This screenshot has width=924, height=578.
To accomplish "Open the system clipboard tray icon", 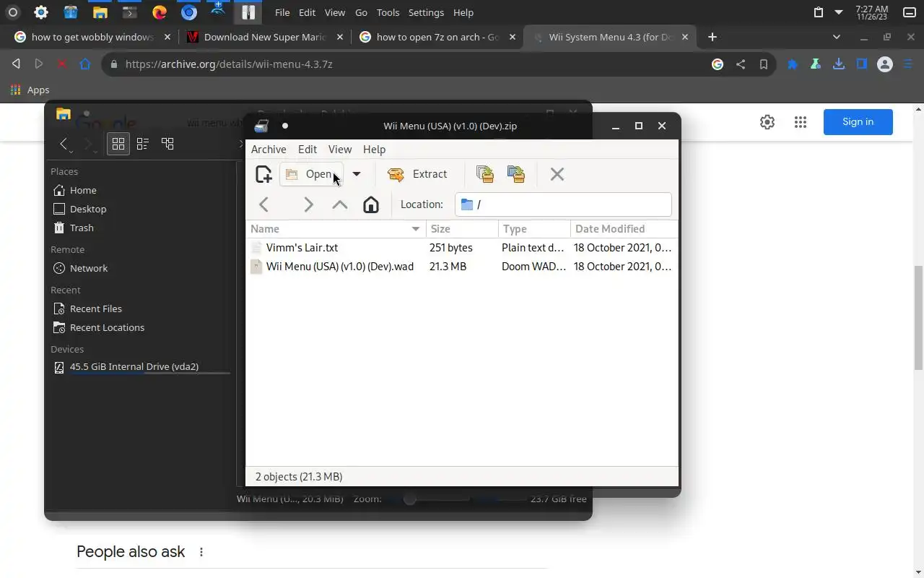I will click(x=818, y=12).
